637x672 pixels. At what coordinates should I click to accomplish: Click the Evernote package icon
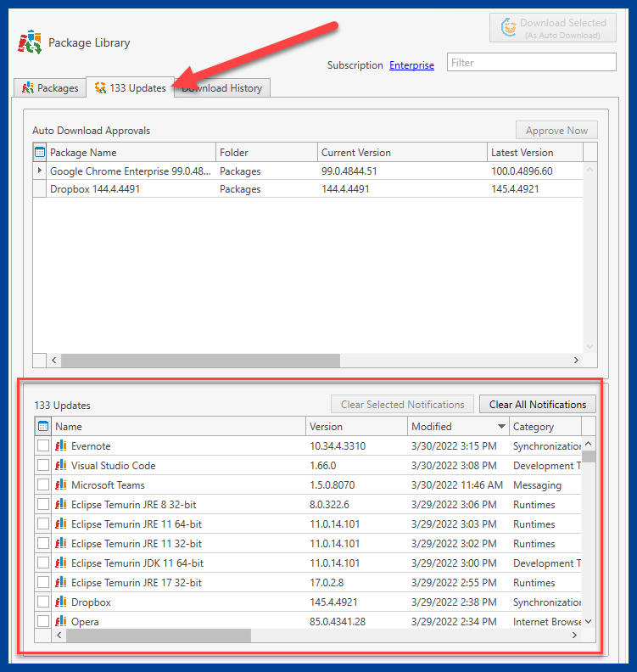[61, 445]
